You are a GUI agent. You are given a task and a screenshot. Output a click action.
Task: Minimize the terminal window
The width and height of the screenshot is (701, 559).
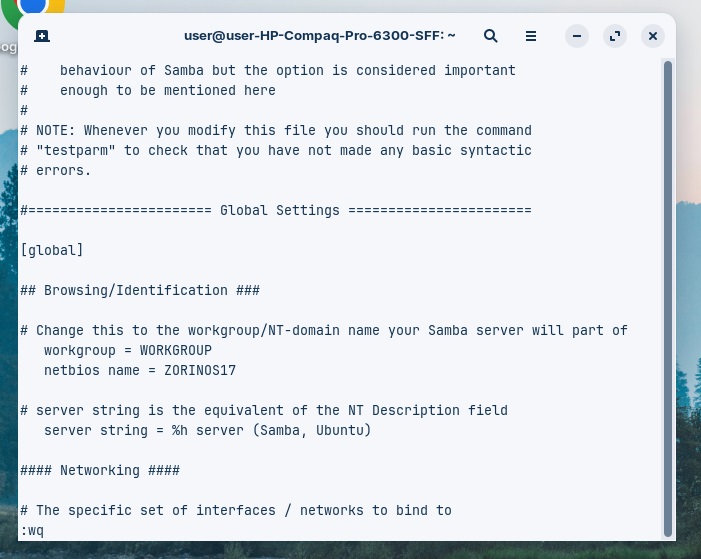(577, 36)
